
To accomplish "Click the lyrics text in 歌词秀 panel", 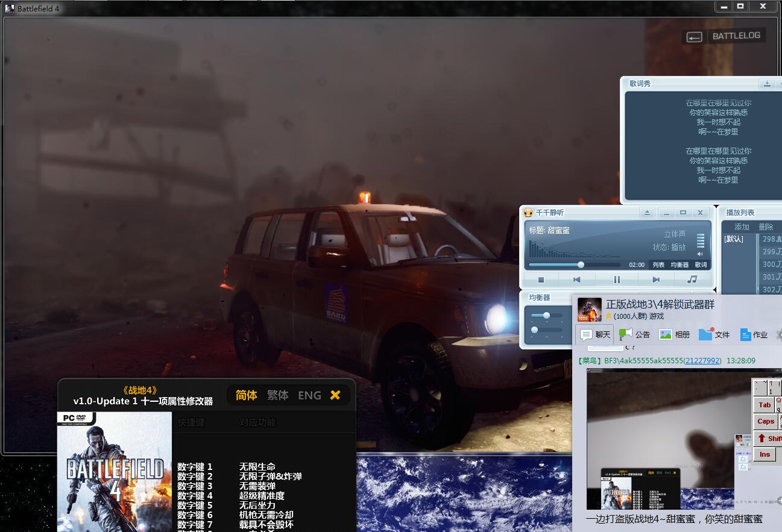I will (x=718, y=142).
